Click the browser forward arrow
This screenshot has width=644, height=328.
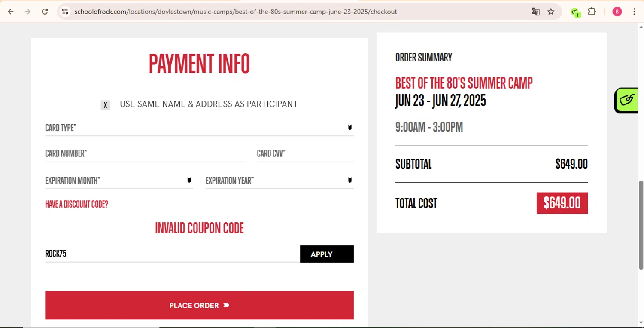[x=27, y=12]
